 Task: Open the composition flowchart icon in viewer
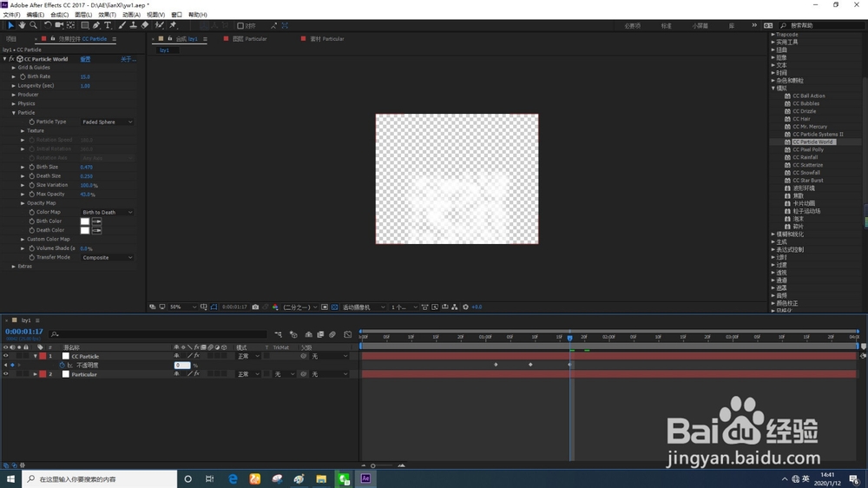(455, 307)
